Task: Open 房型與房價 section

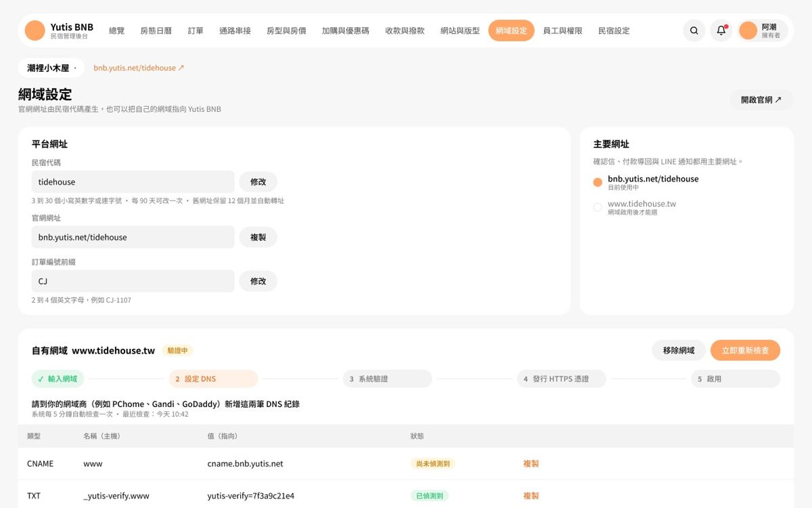Action: [286, 30]
